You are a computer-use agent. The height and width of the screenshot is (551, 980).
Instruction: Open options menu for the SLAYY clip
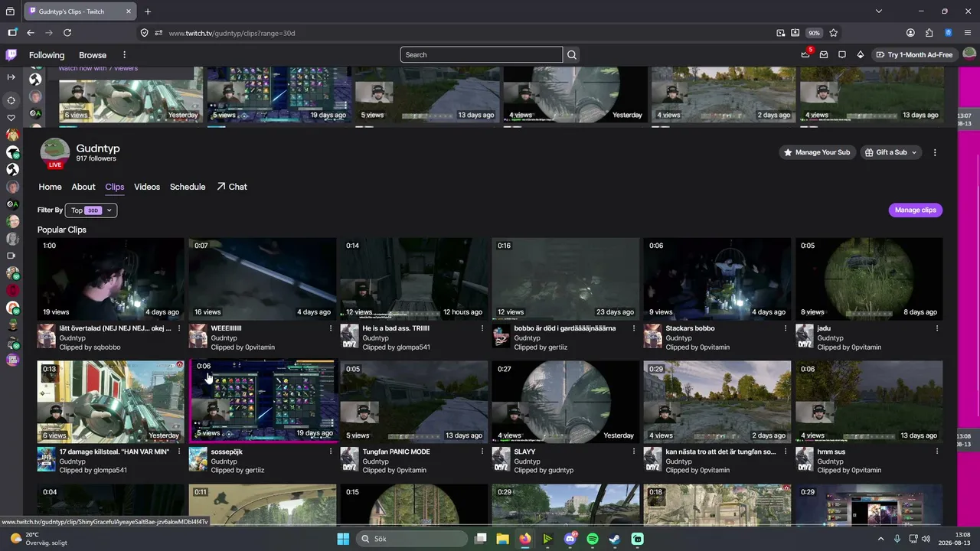pyautogui.click(x=634, y=452)
